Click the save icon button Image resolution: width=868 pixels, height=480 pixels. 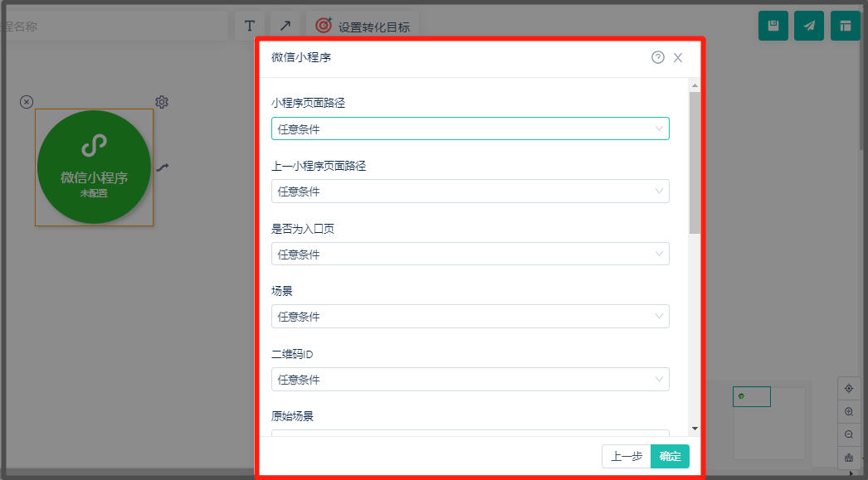tap(773, 26)
